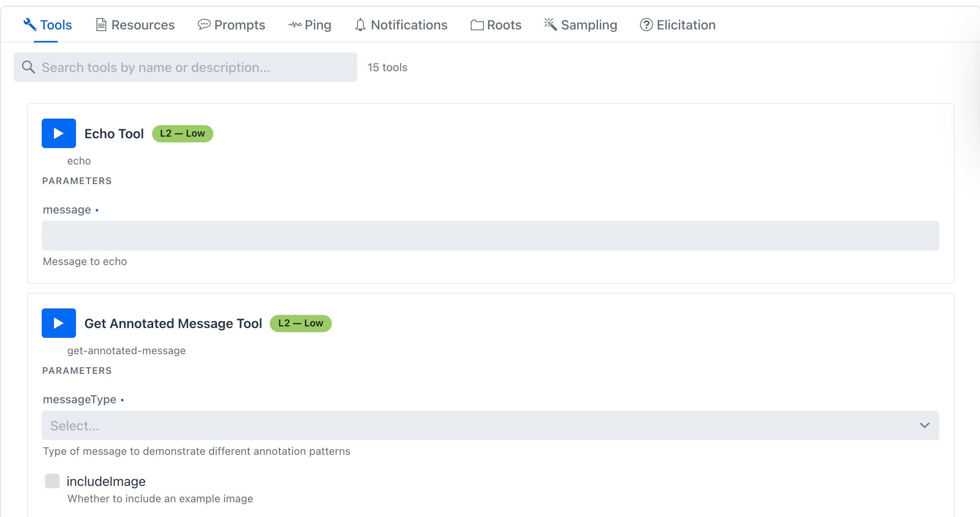Switch to the Roots tab
The height and width of the screenshot is (517, 980).
(x=496, y=25)
